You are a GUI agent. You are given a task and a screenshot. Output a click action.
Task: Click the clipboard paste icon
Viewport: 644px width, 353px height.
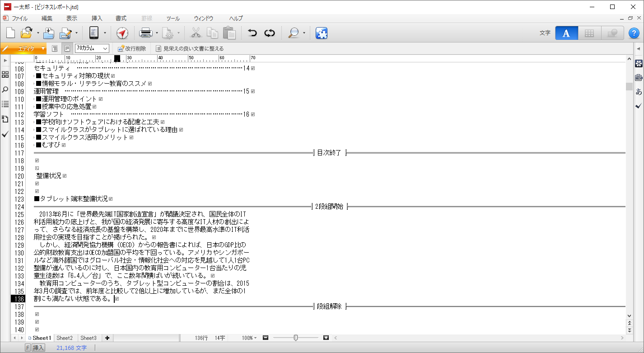[x=229, y=33]
